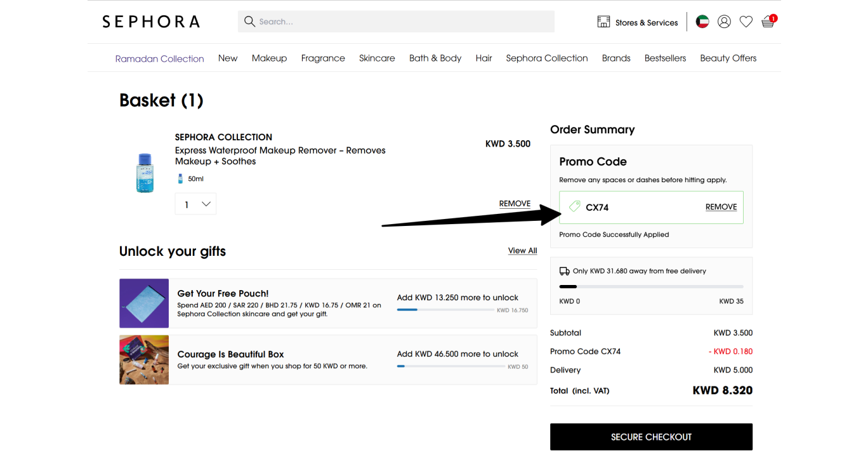Open the Hair menu

tap(484, 58)
